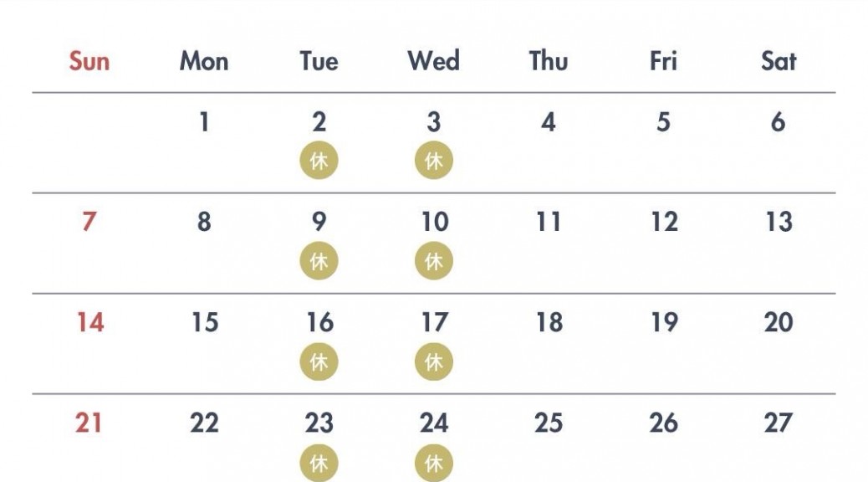Click the 休 marker under date 16
This screenshot has width=868, height=482.
coord(319,362)
